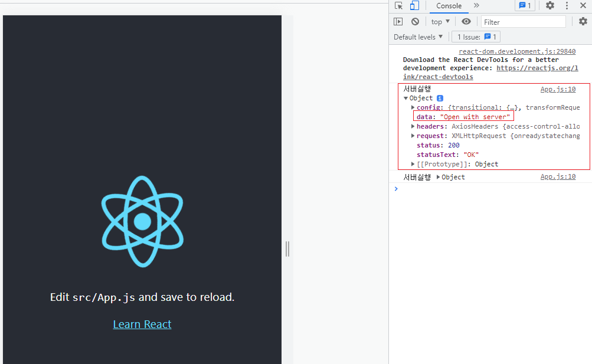Screen dimensions: 592x364
Task: Toggle the device toolbar icon
Action: [x=414, y=6]
